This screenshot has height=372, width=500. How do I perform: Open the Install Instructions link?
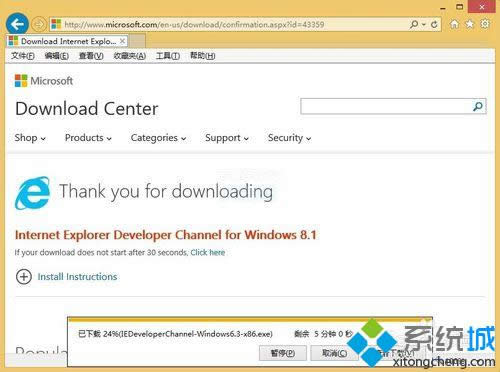point(77,277)
